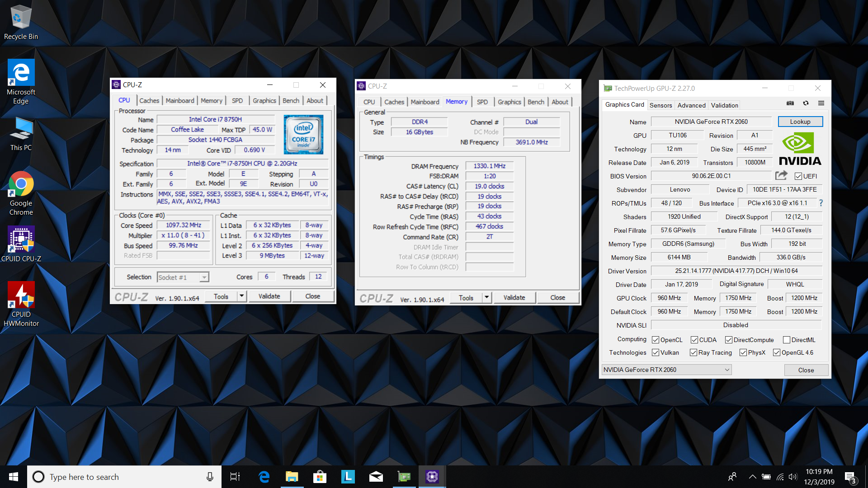Launch Microsoft Edge from desktop
868x488 pixels.
(x=21, y=82)
